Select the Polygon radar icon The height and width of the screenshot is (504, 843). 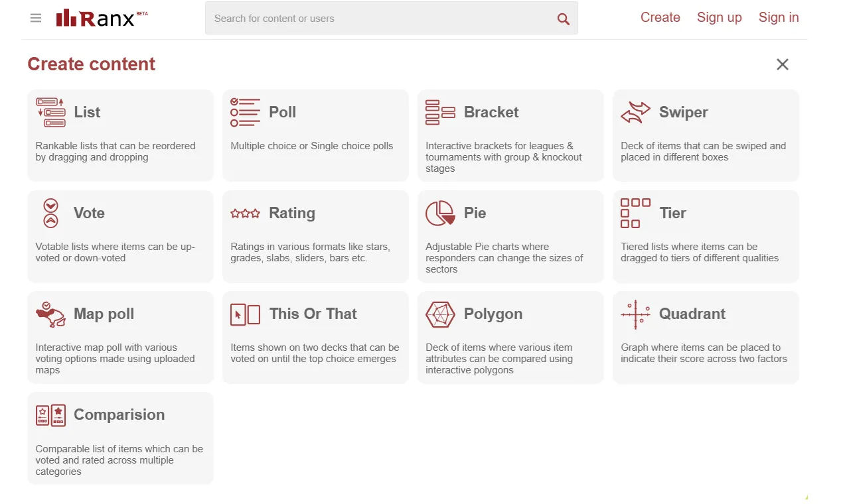click(440, 314)
